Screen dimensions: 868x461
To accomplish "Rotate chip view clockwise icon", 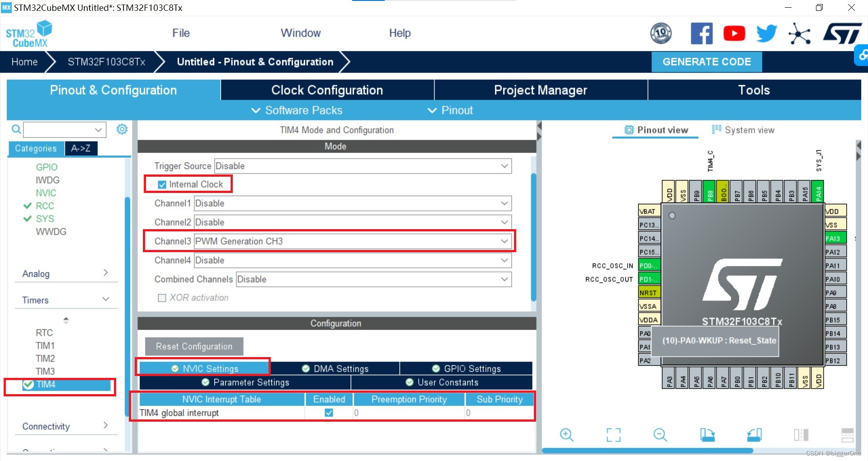I will click(x=707, y=435).
